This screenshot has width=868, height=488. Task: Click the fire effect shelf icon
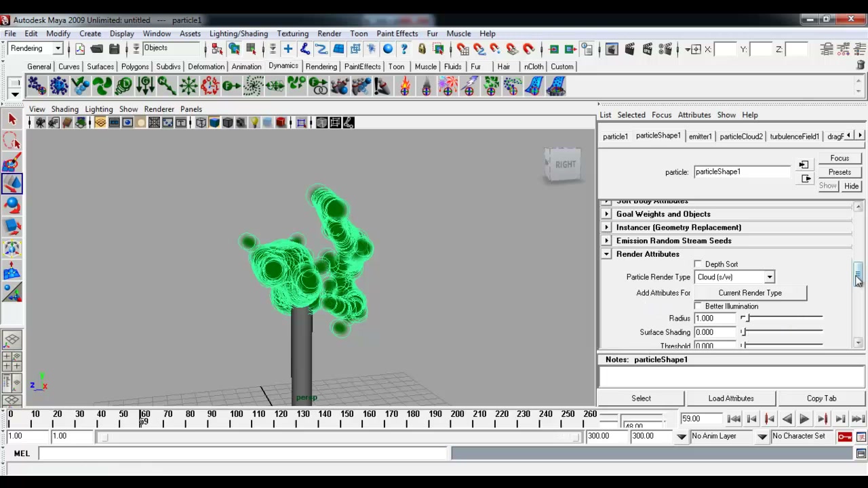click(405, 86)
